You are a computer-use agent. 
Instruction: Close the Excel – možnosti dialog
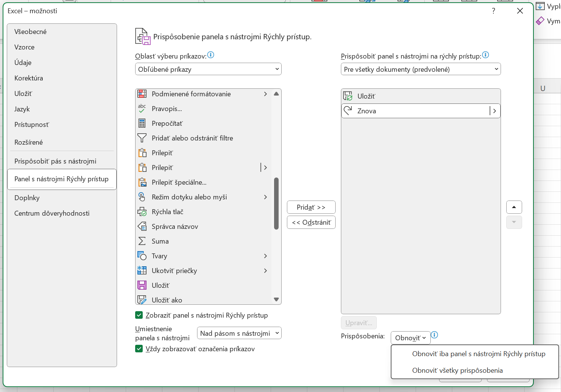click(520, 11)
